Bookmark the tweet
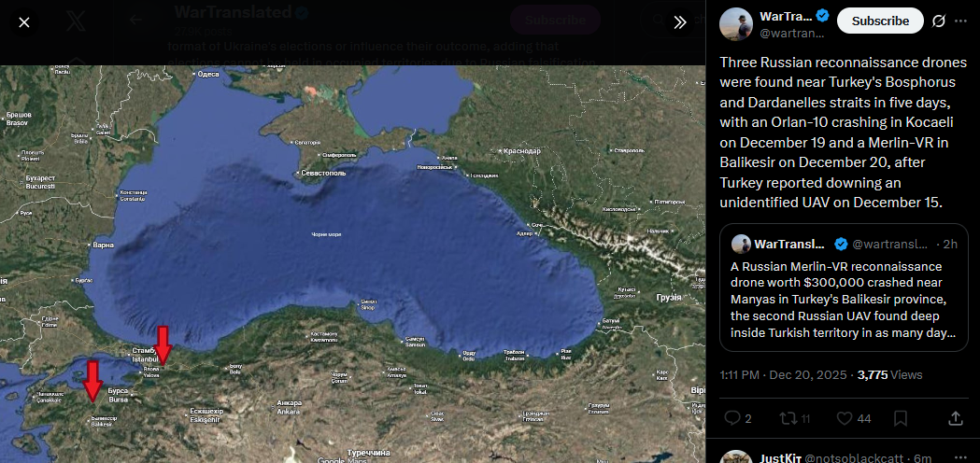Screen dimensions: 980x463 (x=901, y=418)
